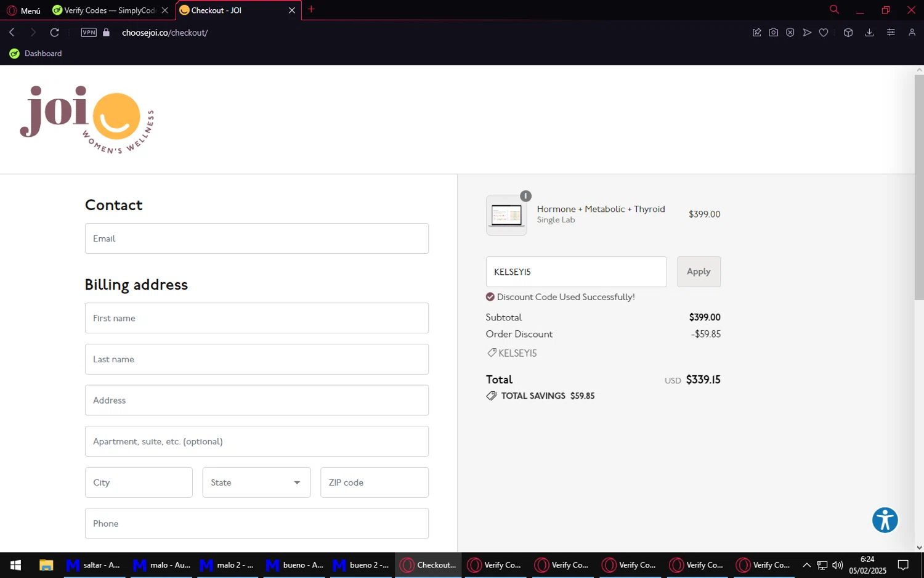The width and height of the screenshot is (924, 578).
Task: Open the extensions cube icon
Action: point(848,33)
